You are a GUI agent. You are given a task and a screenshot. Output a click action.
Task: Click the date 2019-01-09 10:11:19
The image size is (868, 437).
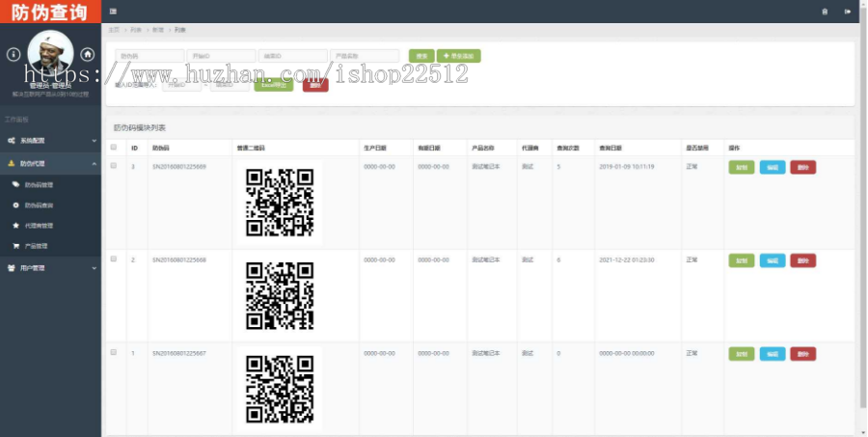point(627,167)
